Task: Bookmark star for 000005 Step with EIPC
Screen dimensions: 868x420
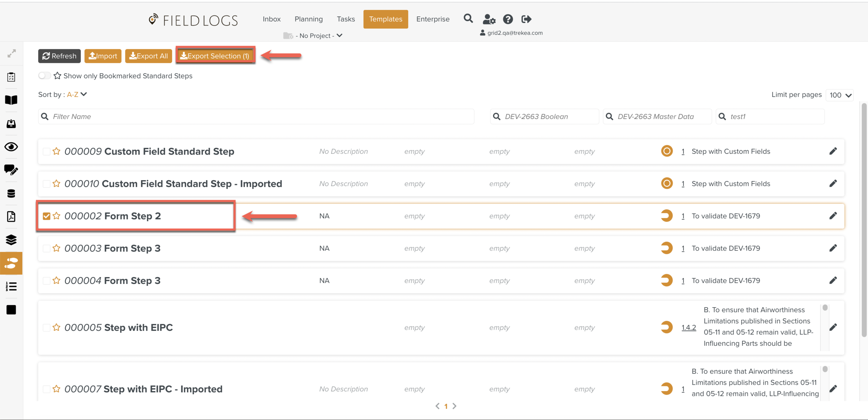Action: [56, 327]
